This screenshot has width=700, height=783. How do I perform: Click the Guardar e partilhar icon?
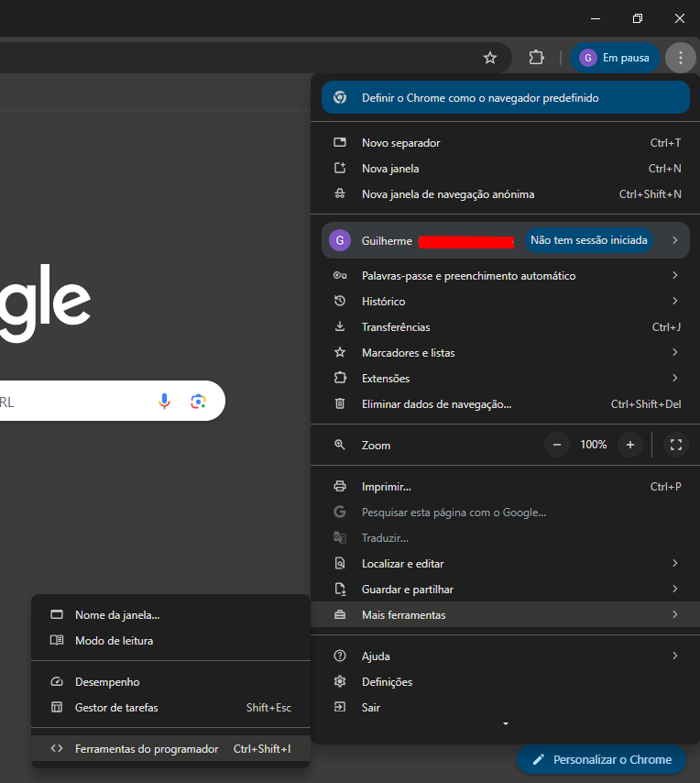click(x=340, y=589)
